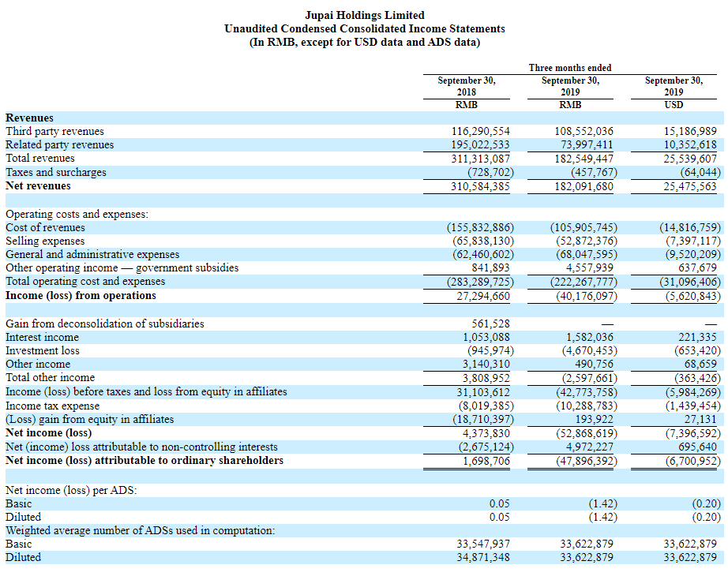Image resolution: width=728 pixels, height=576 pixels.
Task: Click the value 108,552,036
Action: (x=584, y=131)
